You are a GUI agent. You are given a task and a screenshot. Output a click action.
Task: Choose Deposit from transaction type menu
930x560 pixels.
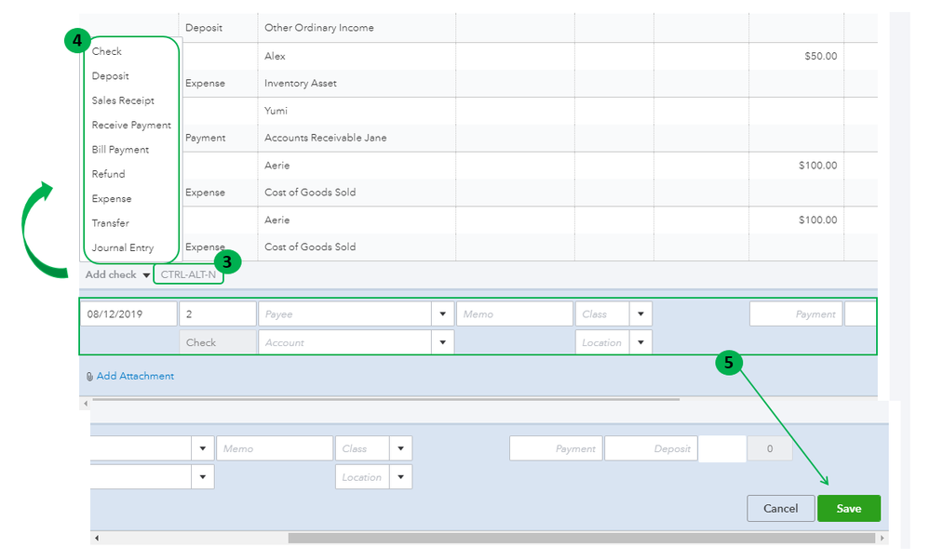pyautogui.click(x=111, y=76)
